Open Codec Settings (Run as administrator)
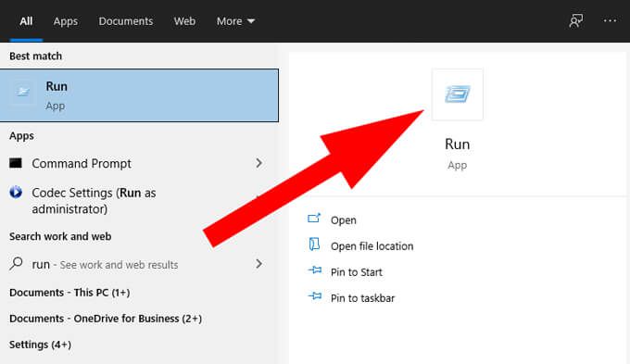 [x=94, y=201]
